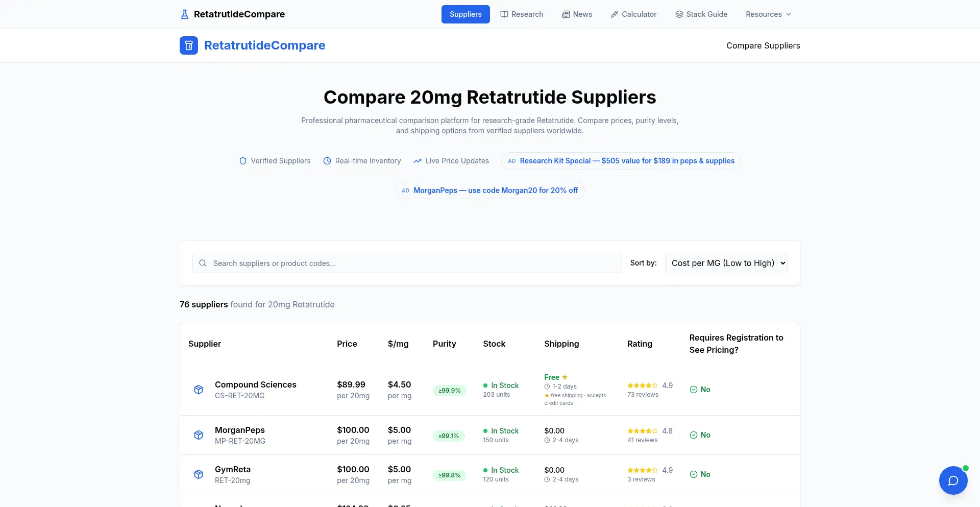Open the Research nav item
This screenshot has height=507, width=980.
[522, 14]
